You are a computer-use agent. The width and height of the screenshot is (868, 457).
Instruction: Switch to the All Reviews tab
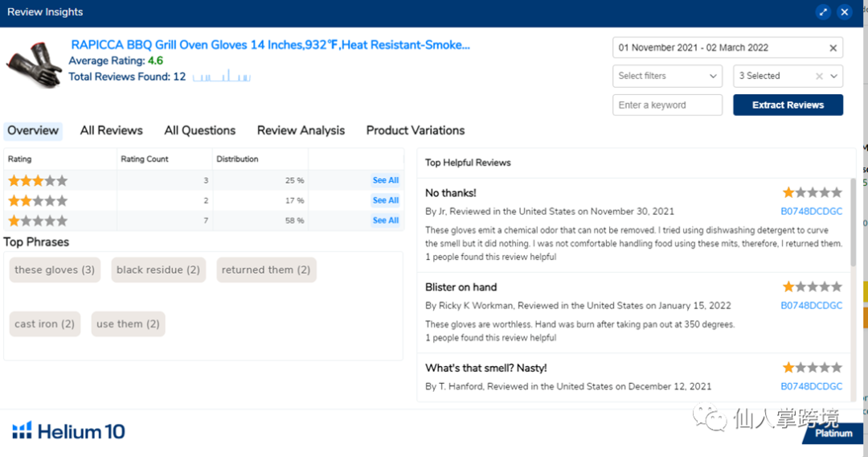(111, 130)
